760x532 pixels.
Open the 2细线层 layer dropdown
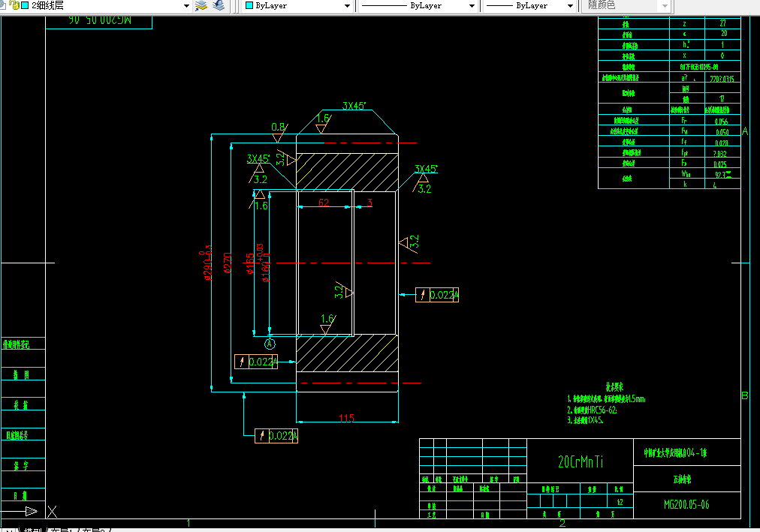tap(186, 6)
